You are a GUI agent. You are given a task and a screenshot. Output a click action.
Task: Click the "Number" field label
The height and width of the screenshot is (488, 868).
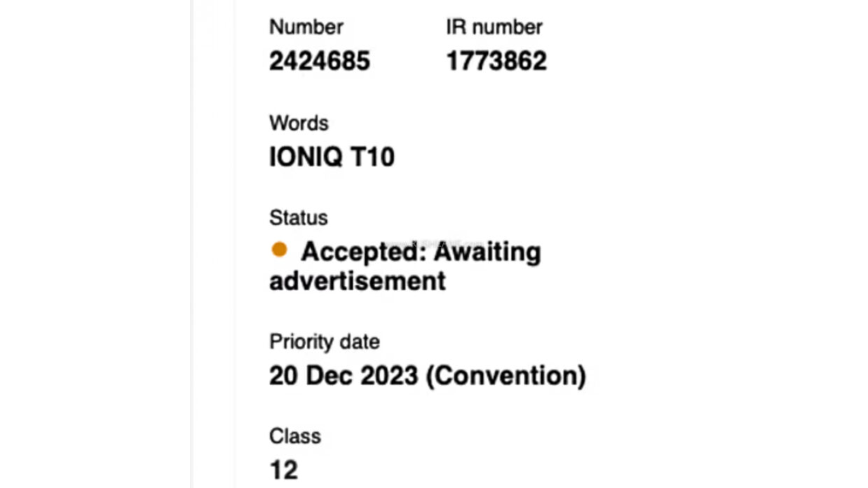[306, 27]
